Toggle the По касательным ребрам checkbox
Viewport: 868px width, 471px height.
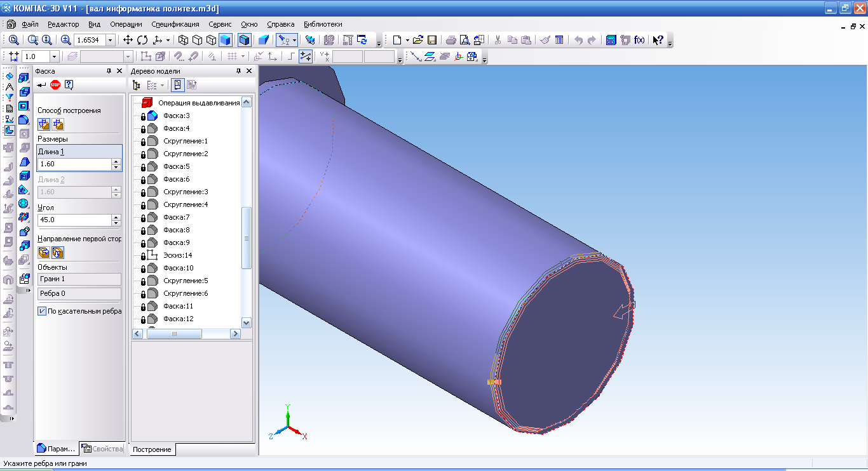tap(42, 311)
